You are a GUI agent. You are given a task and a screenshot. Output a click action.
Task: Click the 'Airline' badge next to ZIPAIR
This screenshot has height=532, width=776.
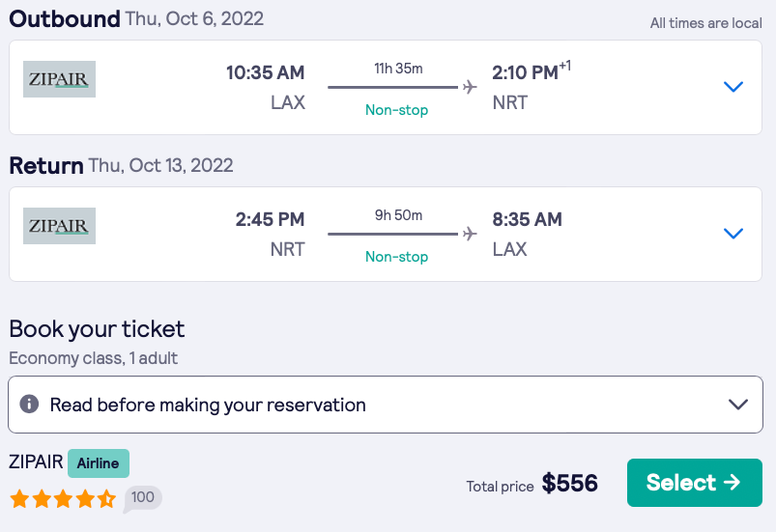click(99, 463)
